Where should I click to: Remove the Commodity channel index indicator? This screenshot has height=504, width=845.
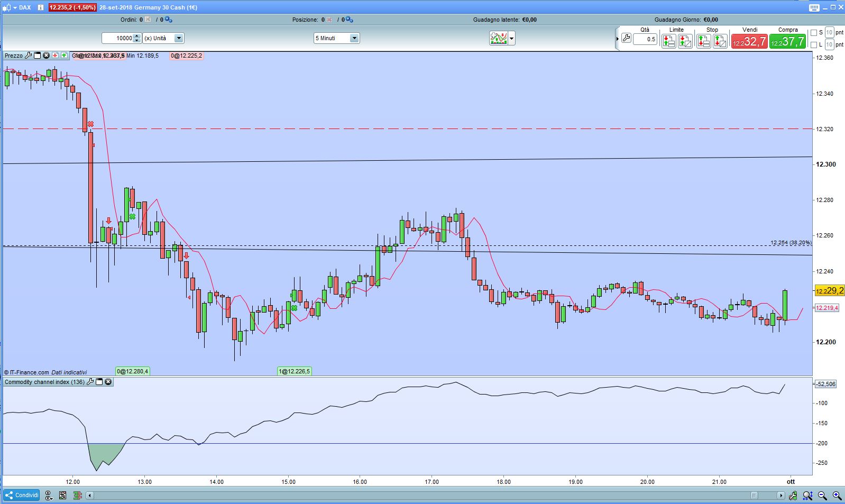(108, 381)
